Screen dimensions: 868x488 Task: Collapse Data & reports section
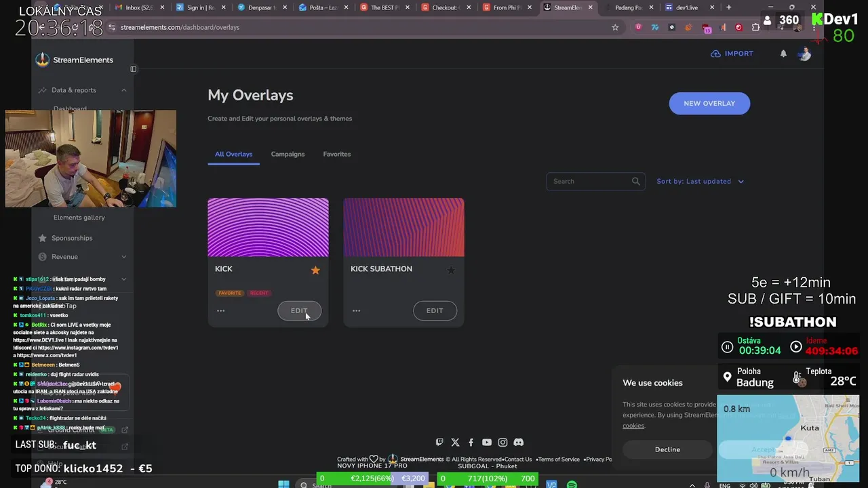[123, 90]
